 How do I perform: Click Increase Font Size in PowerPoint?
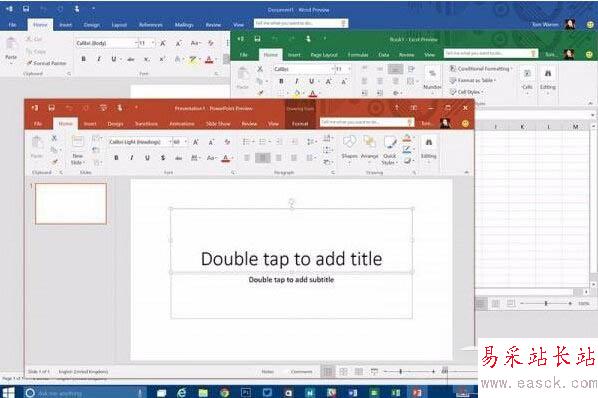(x=196, y=142)
